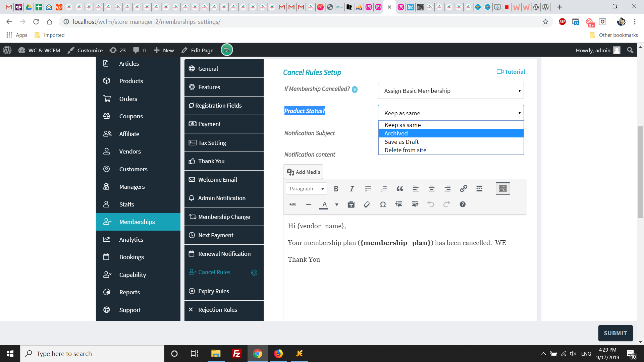Choose Keep as same option in list
The width and height of the screenshot is (644, 362).
pos(451,125)
